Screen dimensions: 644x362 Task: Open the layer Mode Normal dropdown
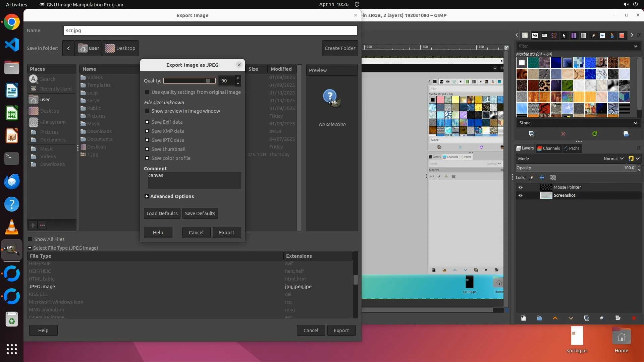[613, 159]
